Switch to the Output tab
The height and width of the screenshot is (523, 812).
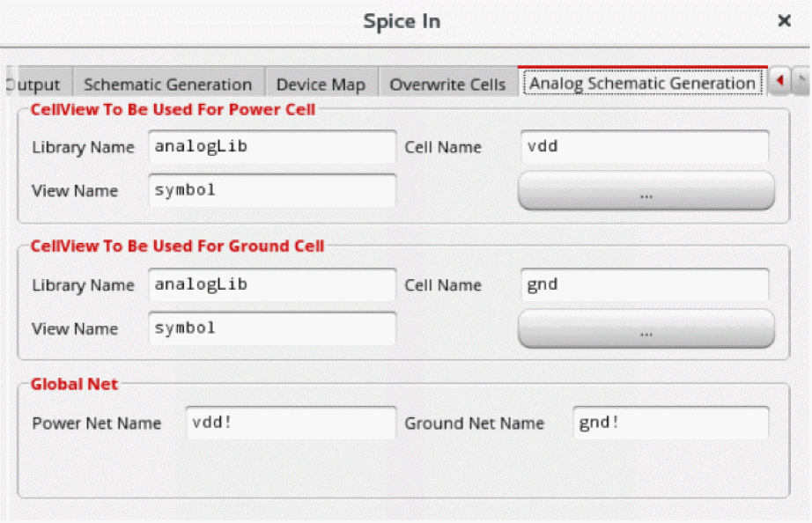[33, 85]
